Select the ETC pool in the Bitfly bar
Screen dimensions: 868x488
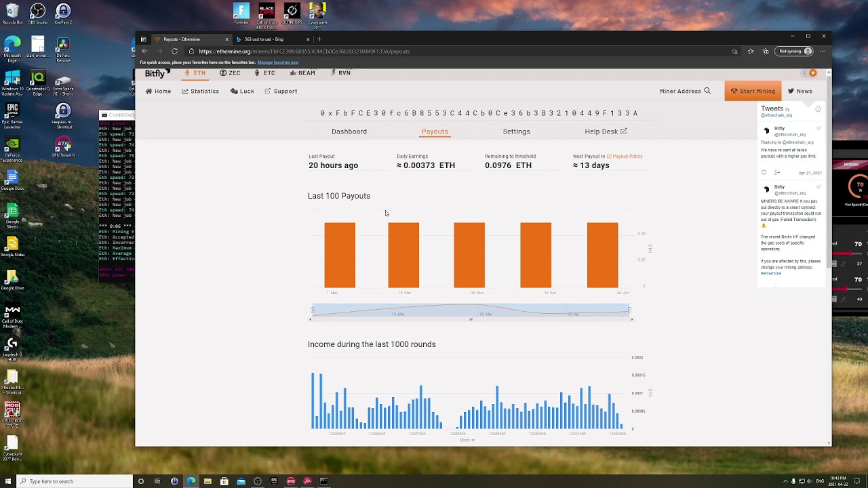[264, 73]
